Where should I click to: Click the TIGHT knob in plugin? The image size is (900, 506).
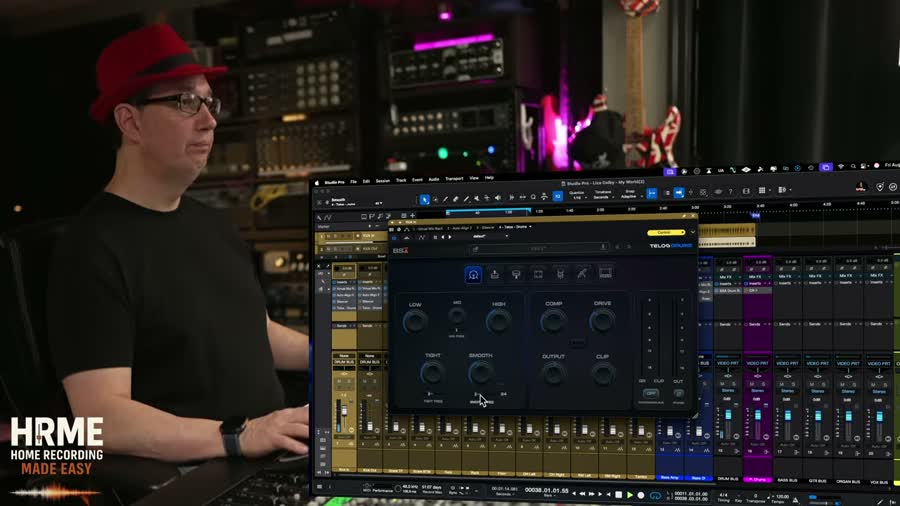(432, 373)
